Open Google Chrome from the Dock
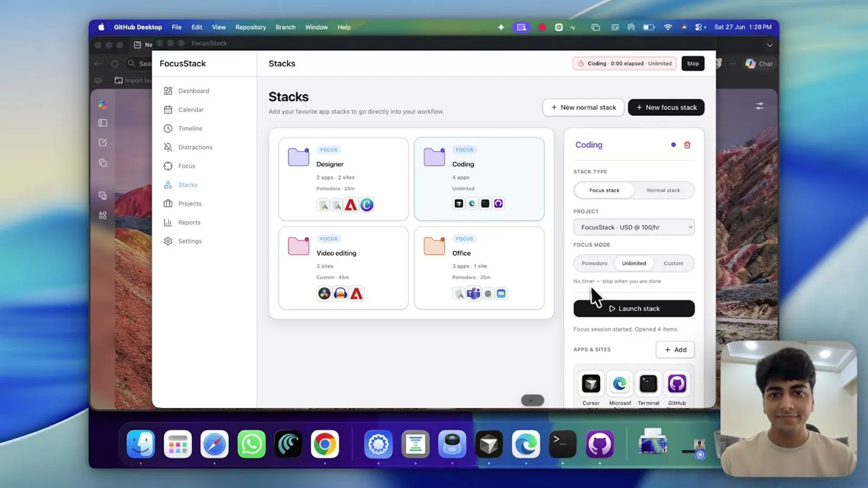Viewport: 868px width, 488px height. (325, 444)
